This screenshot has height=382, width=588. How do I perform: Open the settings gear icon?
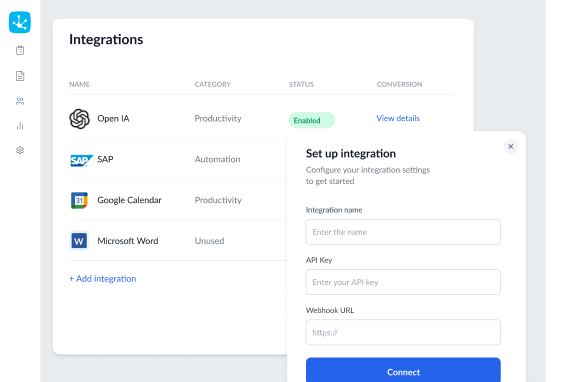20,150
